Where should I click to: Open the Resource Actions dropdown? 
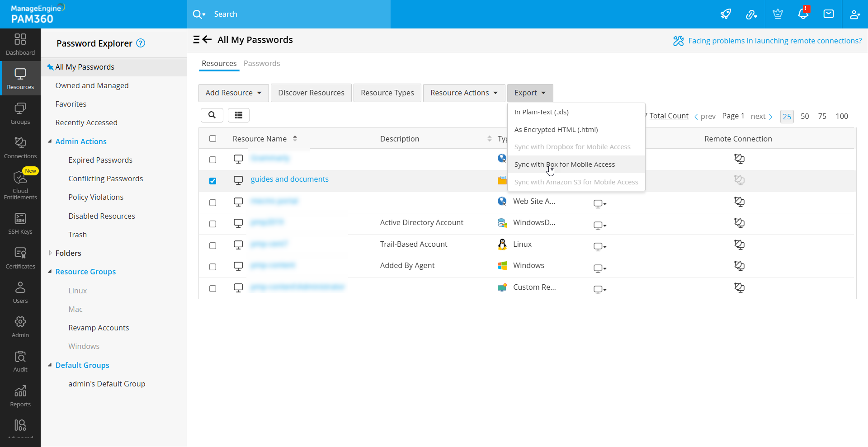pyautogui.click(x=464, y=93)
